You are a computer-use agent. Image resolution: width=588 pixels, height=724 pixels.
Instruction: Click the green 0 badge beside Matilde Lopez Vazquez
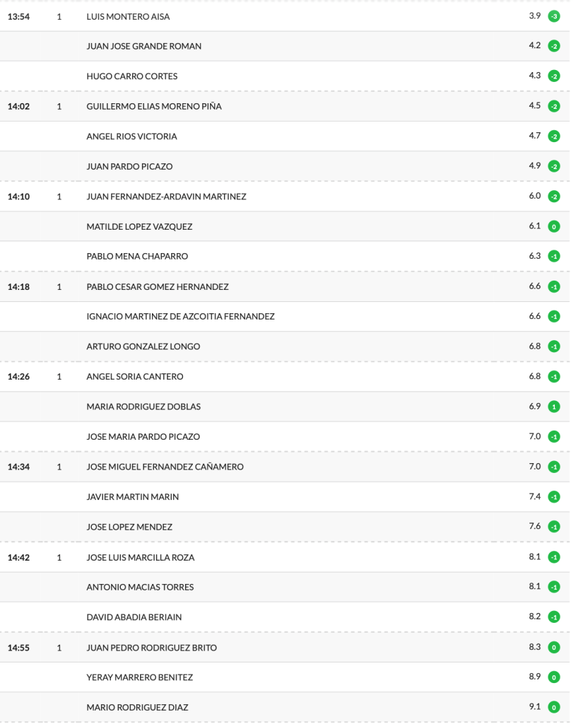point(554,227)
